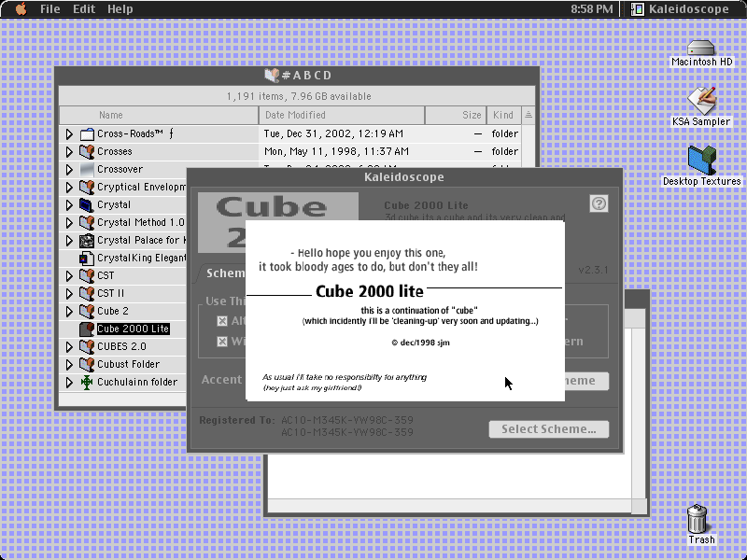Viewport: 747px width, 560px height.
Task: Expand the CST folder disclosure triangle
Action: 69,276
